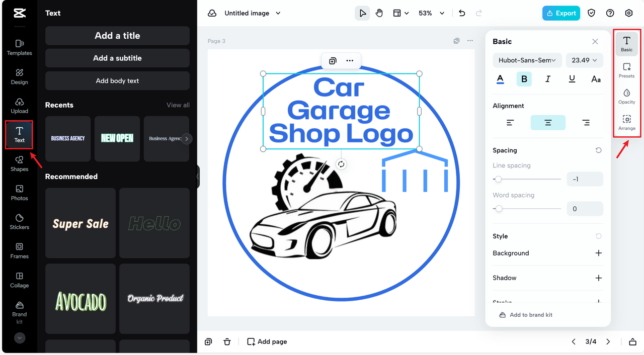
Task: Open the 23.49 font size dropdown
Action: pyautogui.click(x=584, y=60)
